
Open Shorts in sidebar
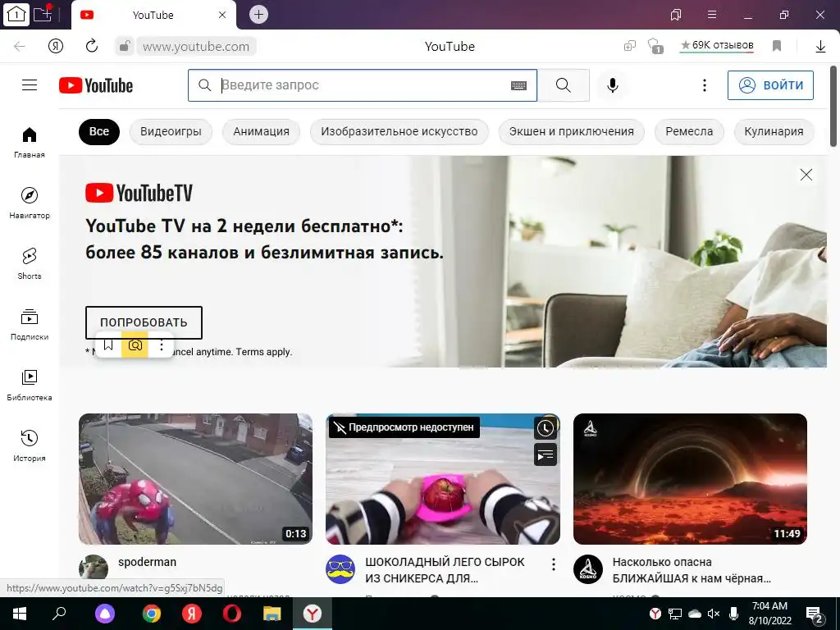[x=30, y=263]
